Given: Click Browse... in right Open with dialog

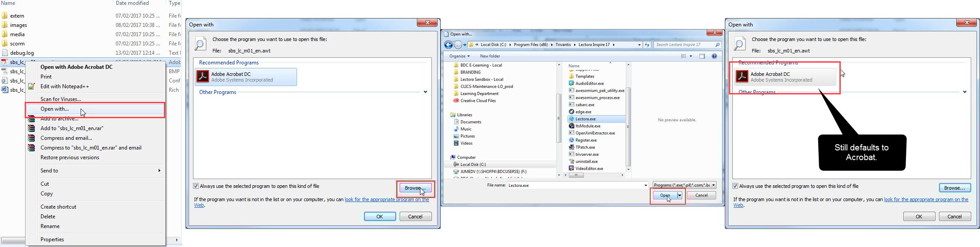Looking at the screenshot, I should coord(955,188).
